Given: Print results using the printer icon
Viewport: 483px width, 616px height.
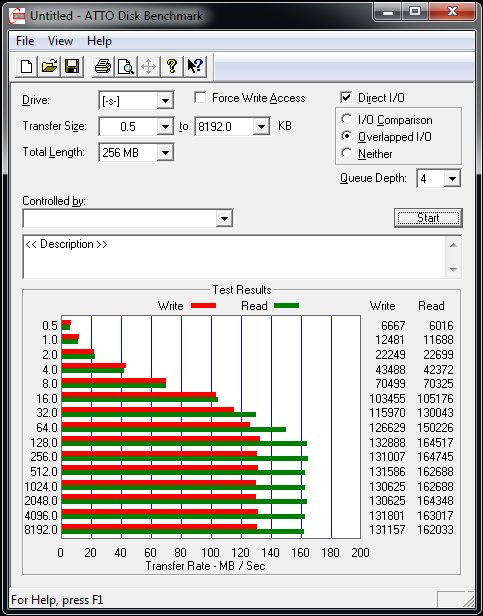Looking at the screenshot, I should [x=103, y=66].
